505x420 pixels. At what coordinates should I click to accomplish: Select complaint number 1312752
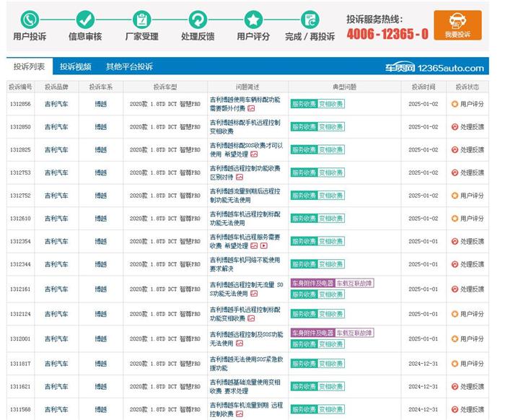pyautogui.click(x=20, y=196)
